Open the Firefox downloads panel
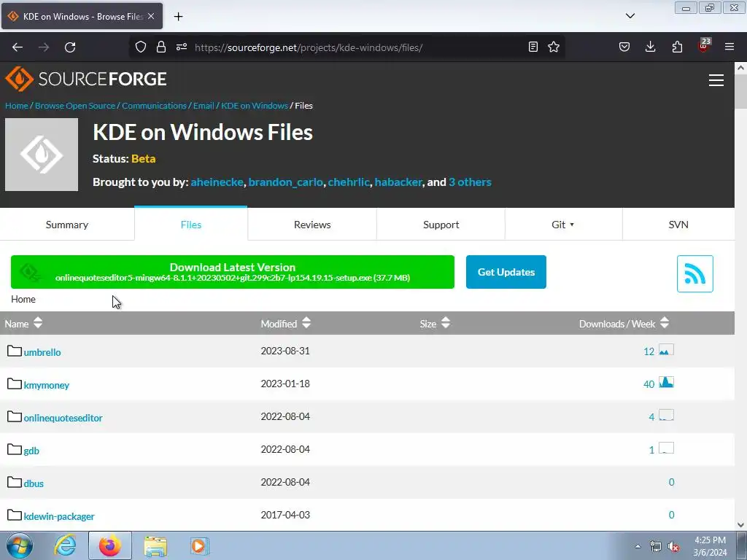The image size is (747, 560). (x=650, y=47)
